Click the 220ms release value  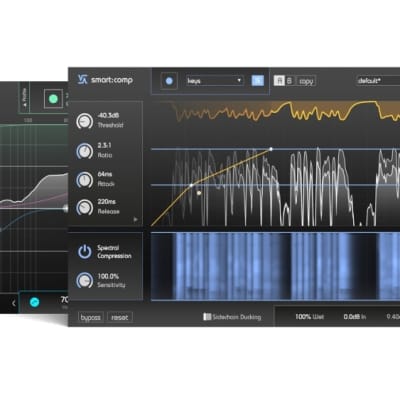pyautogui.click(x=107, y=202)
